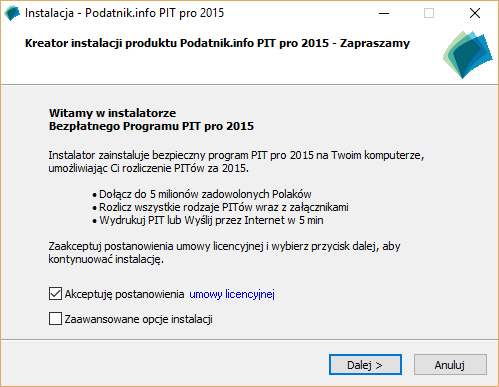Click the 'Dołącz do 5 milionów' bullet
Image resolution: width=499 pixels, height=387 pixels.
pyautogui.click(x=202, y=194)
